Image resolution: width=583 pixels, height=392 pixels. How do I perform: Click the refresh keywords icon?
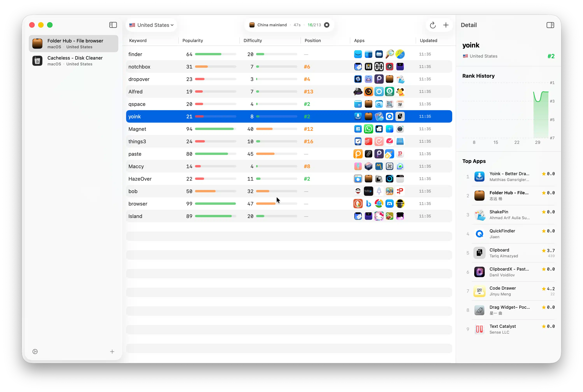click(x=433, y=25)
